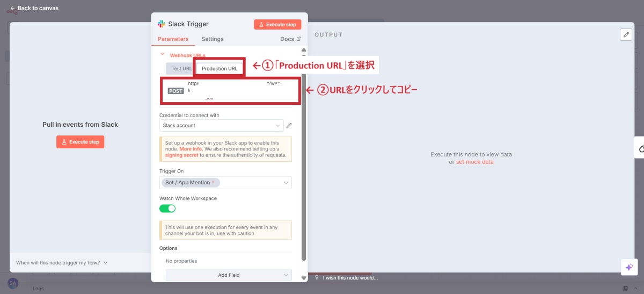This screenshot has width=644, height=294.
Task: Open the set mock data link
Action: pyautogui.click(x=474, y=162)
